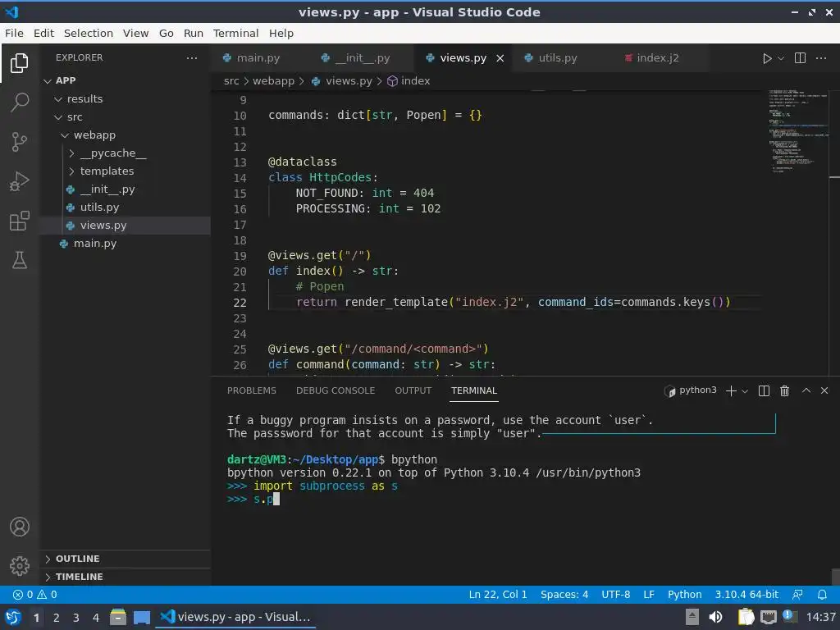This screenshot has width=840, height=630.
Task: Open the taskbar start menu icon
Action: 13,618
